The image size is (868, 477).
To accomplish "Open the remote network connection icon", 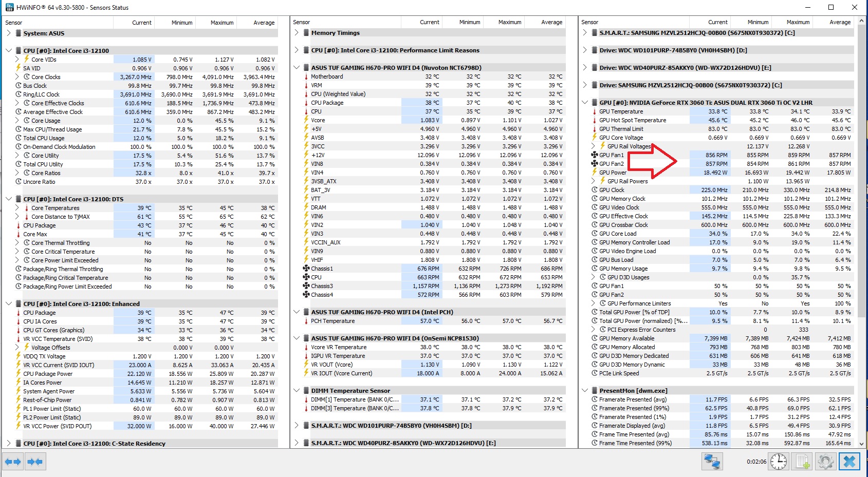I will pos(712,462).
